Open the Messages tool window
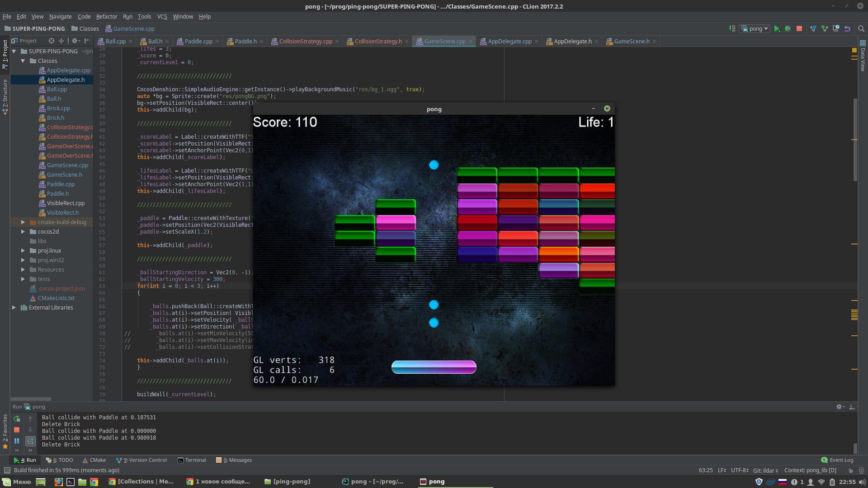Screen dimensions: 868x488 tap(234, 460)
